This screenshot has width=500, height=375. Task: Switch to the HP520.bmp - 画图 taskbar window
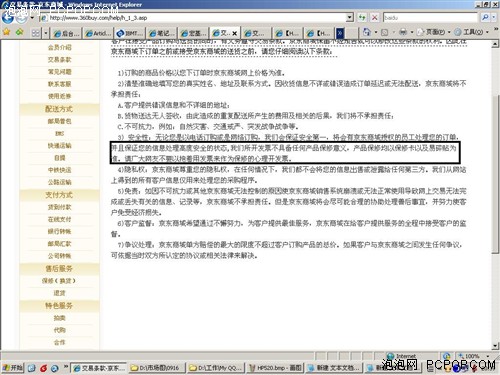point(276,368)
